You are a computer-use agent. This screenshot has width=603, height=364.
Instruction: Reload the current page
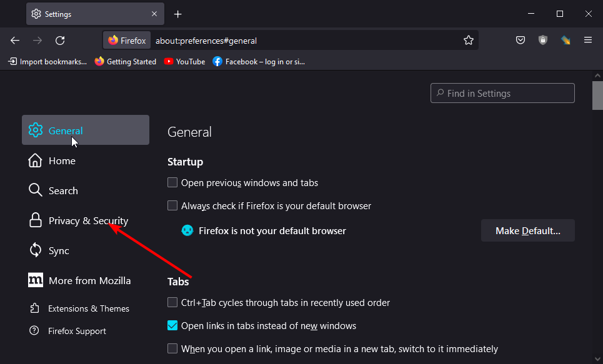pos(60,41)
